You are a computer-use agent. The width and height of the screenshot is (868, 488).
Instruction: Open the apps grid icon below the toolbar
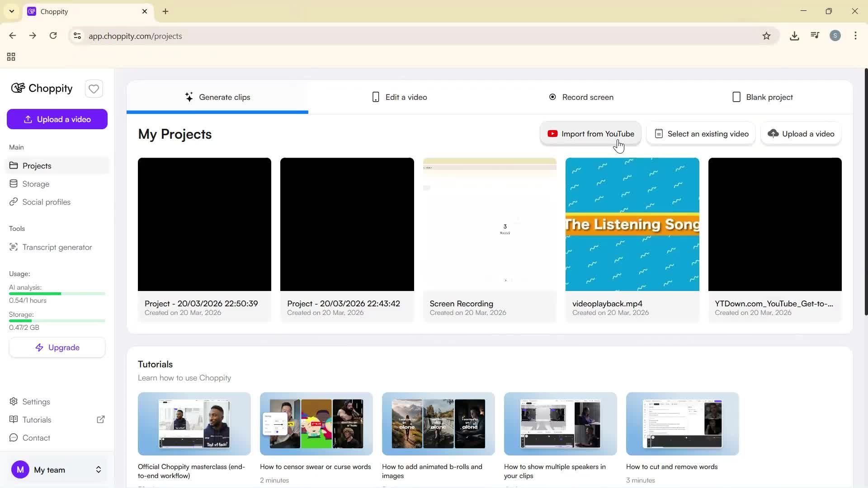11,56
